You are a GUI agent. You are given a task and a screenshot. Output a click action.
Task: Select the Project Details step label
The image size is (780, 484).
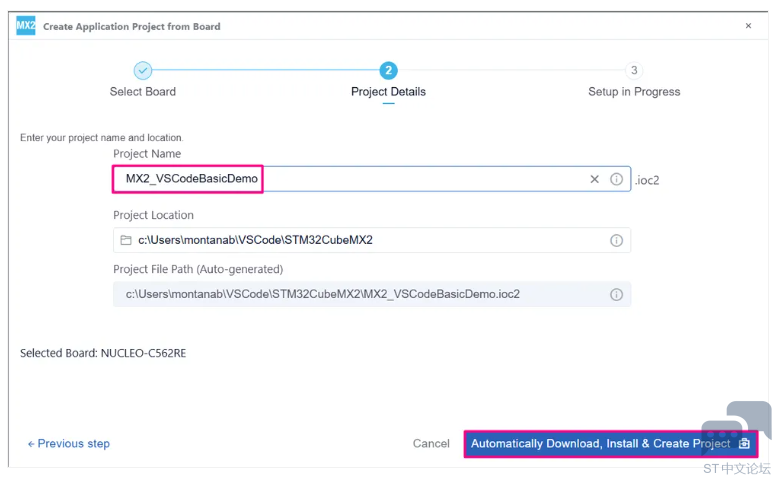click(x=389, y=92)
